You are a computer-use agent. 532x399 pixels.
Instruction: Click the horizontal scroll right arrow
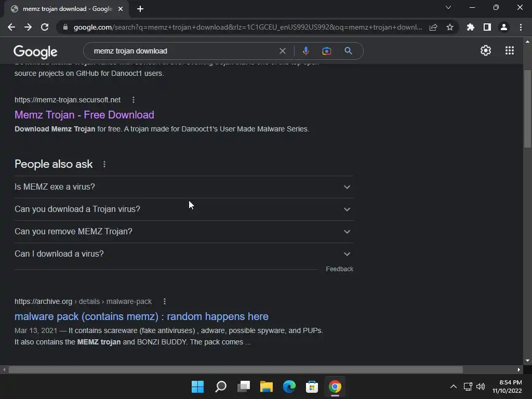tap(519, 369)
